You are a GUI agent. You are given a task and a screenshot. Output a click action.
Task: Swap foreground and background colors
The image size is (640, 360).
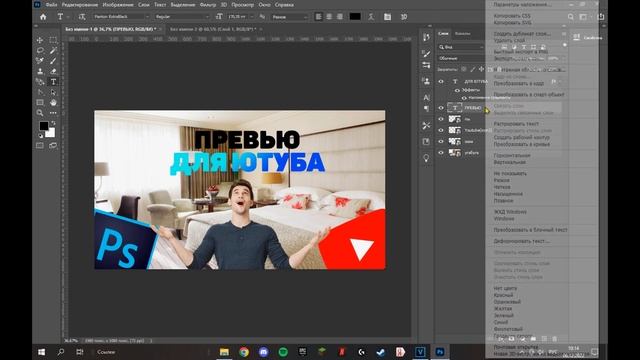53,123
